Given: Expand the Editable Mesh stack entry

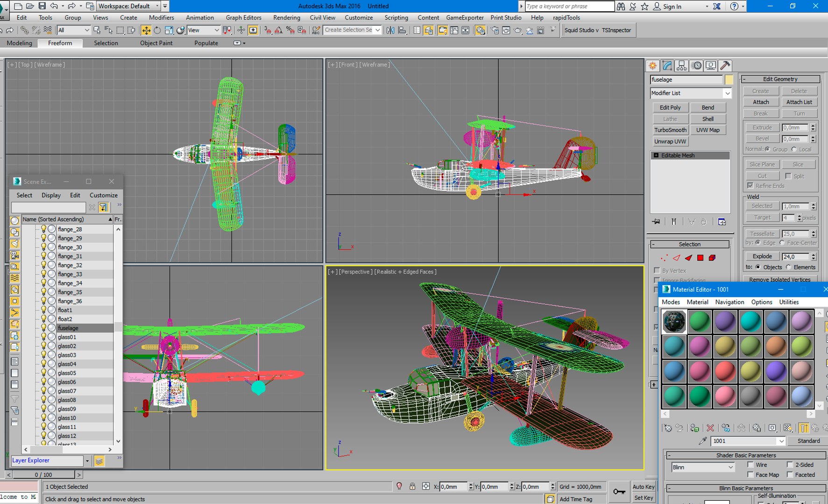Looking at the screenshot, I should (656, 155).
